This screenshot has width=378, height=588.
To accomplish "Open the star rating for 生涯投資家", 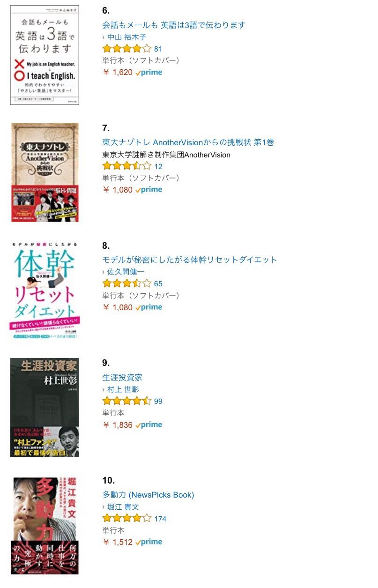I will click(x=126, y=401).
